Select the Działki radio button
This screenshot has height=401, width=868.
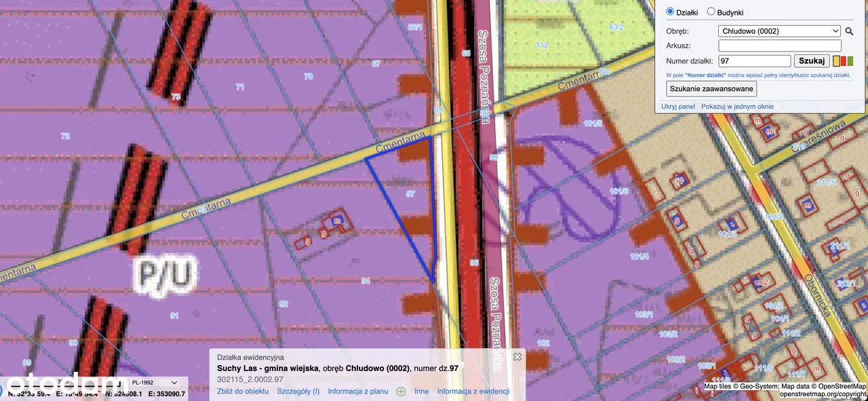click(671, 12)
